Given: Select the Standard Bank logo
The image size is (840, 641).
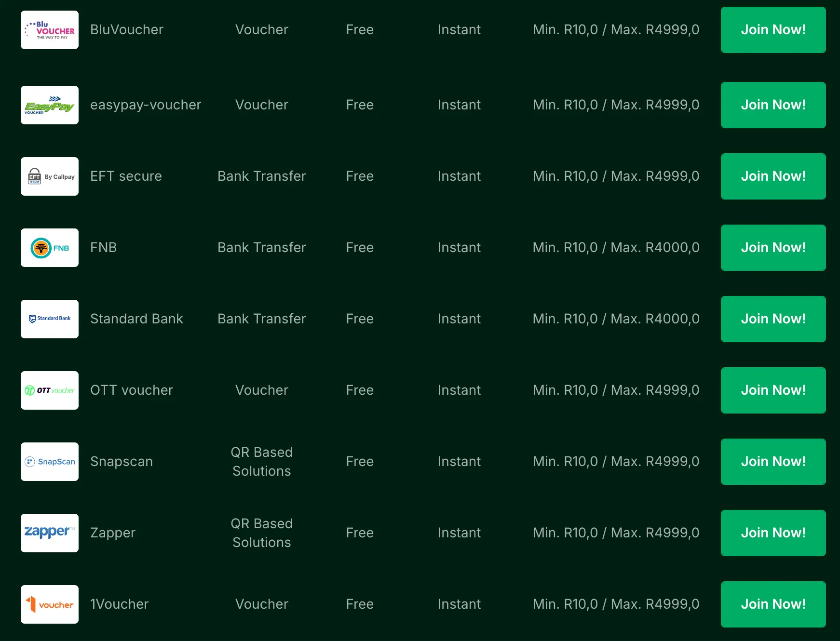Looking at the screenshot, I should [x=50, y=319].
